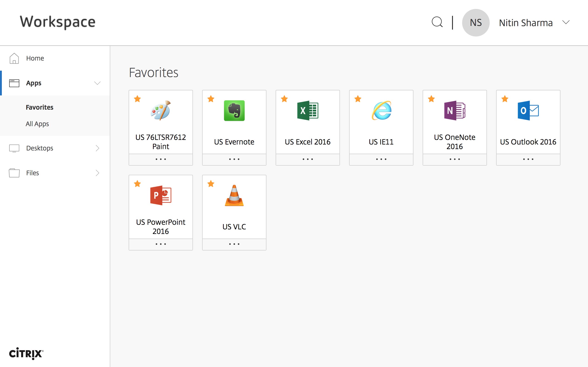This screenshot has height=367, width=588.
Task: Go to Home in the sidebar
Action: (35, 58)
